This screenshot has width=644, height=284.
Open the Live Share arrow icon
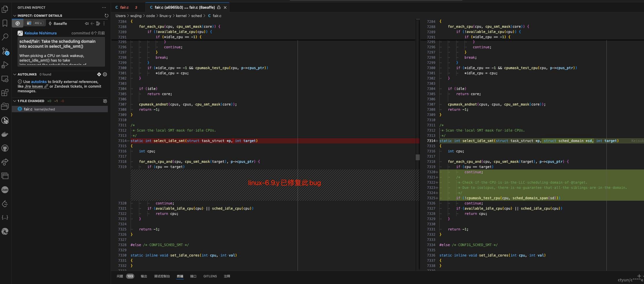(5, 162)
